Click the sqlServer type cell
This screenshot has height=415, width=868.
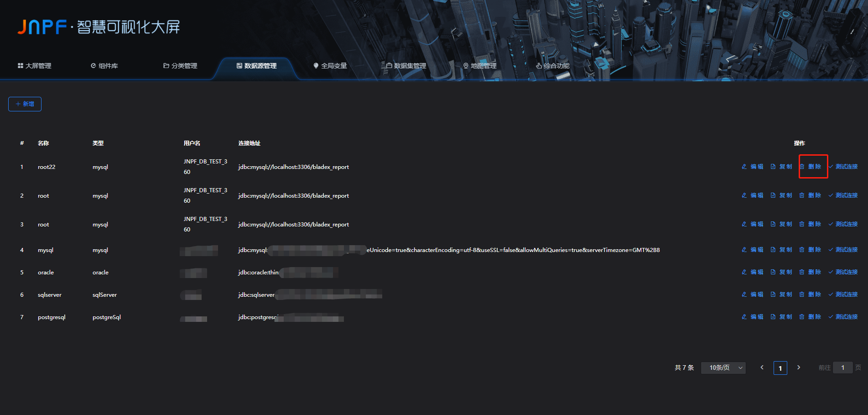pyautogui.click(x=104, y=295)
